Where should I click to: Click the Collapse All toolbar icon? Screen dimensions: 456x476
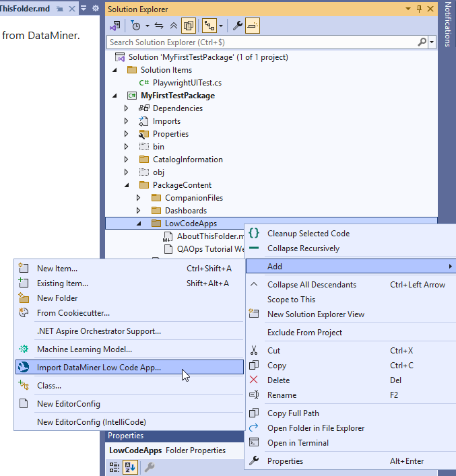point(174,26)
